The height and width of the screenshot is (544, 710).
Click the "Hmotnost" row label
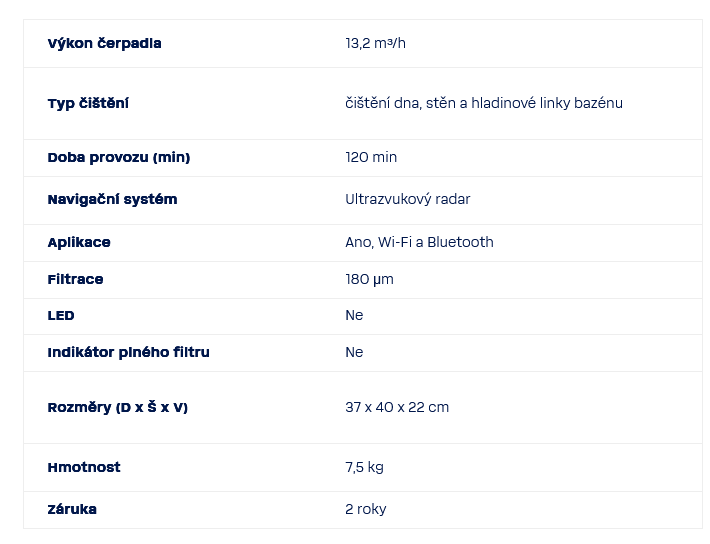(84, 467)
